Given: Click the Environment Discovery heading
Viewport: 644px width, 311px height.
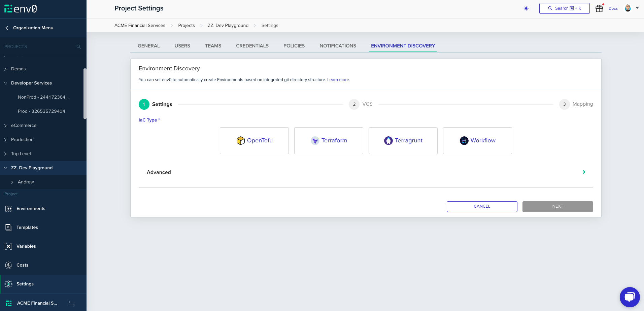Looking at the screenshot, I should pos(169,69).
